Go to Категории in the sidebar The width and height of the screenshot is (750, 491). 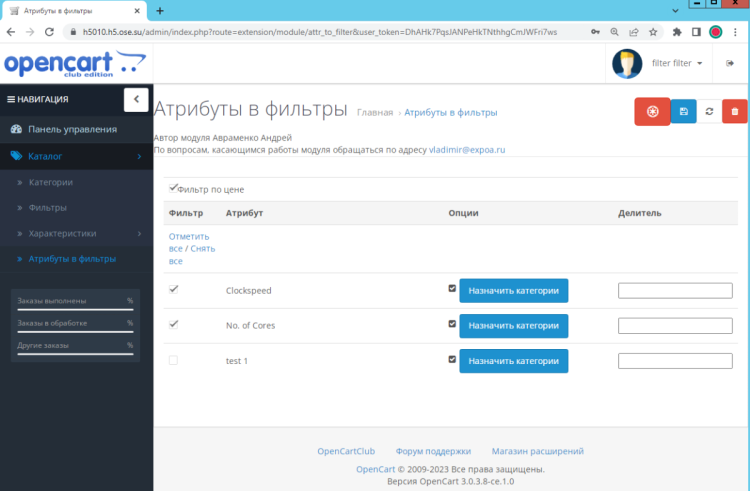50,182
